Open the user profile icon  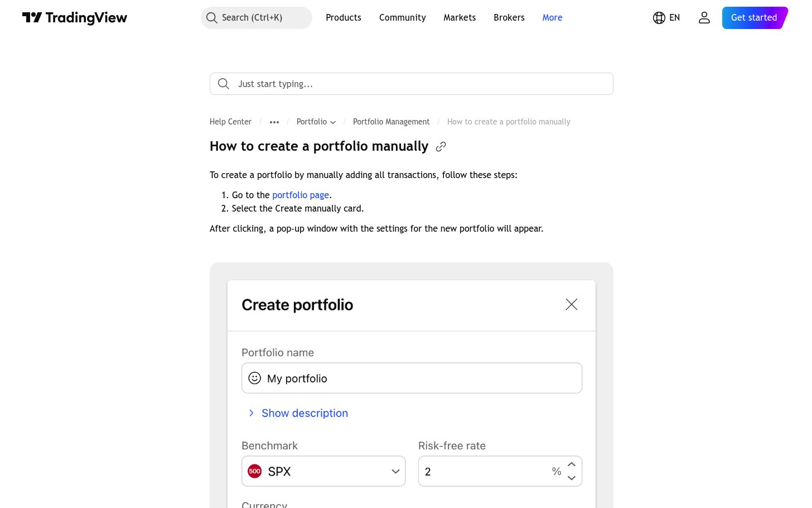click(x=704, y=18)
